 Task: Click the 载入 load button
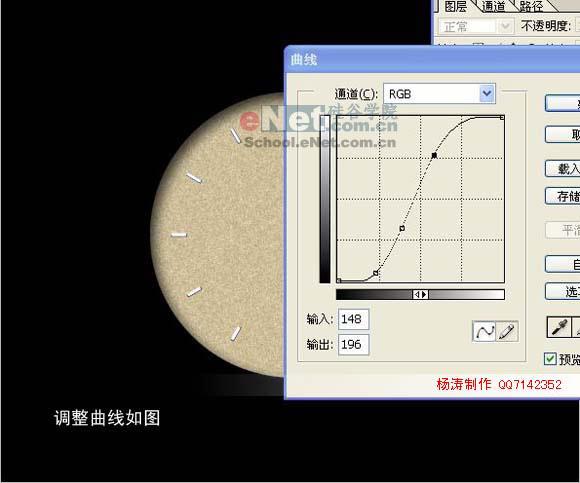coord(563,169)
